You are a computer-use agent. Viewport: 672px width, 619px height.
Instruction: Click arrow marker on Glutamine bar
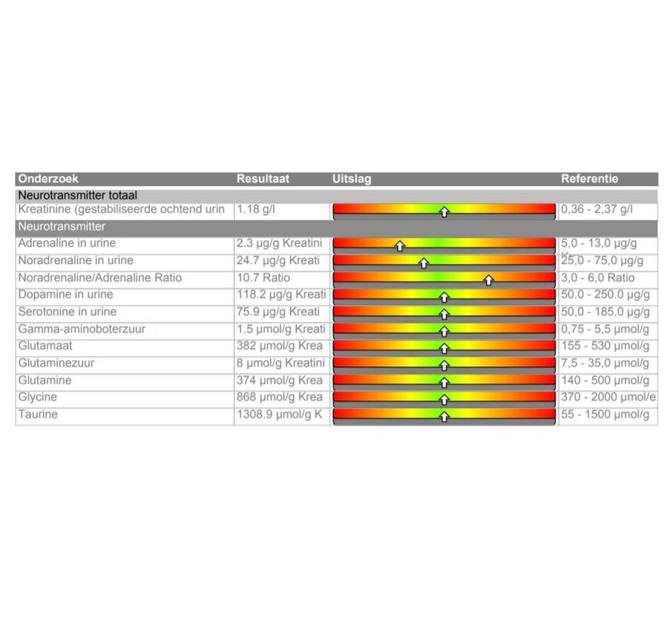(x=445, y=383)
